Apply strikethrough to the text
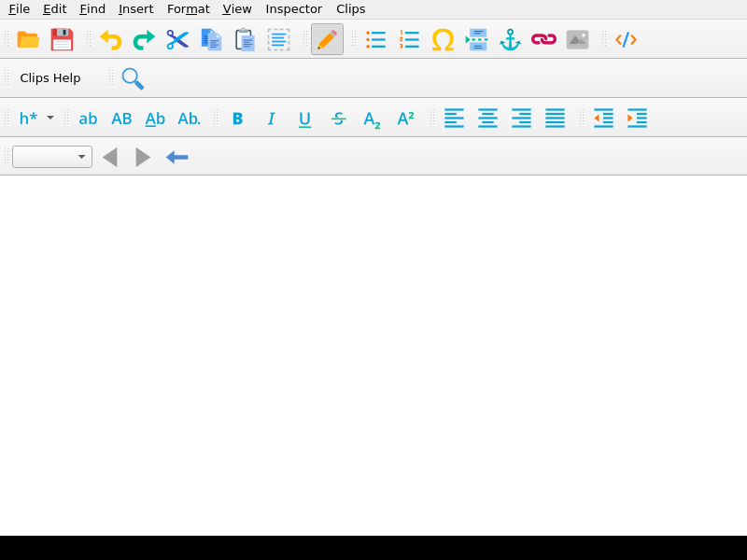 [338, 119]
